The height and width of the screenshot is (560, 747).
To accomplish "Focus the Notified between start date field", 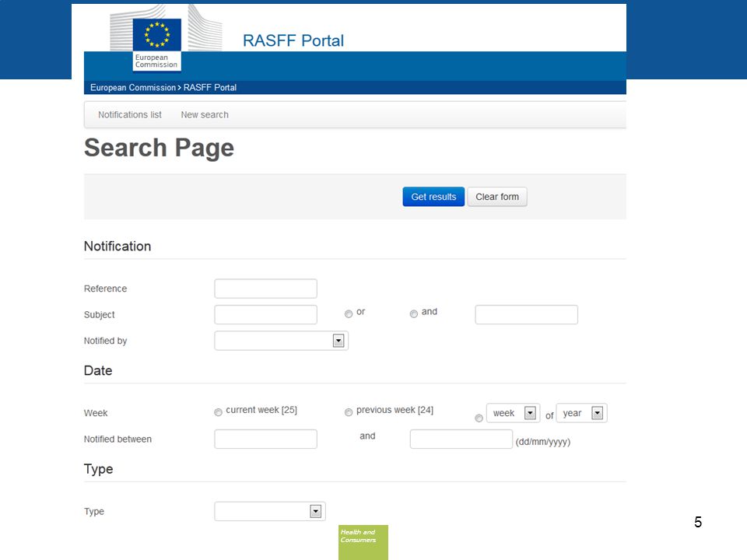I will (x=266, y=439).
